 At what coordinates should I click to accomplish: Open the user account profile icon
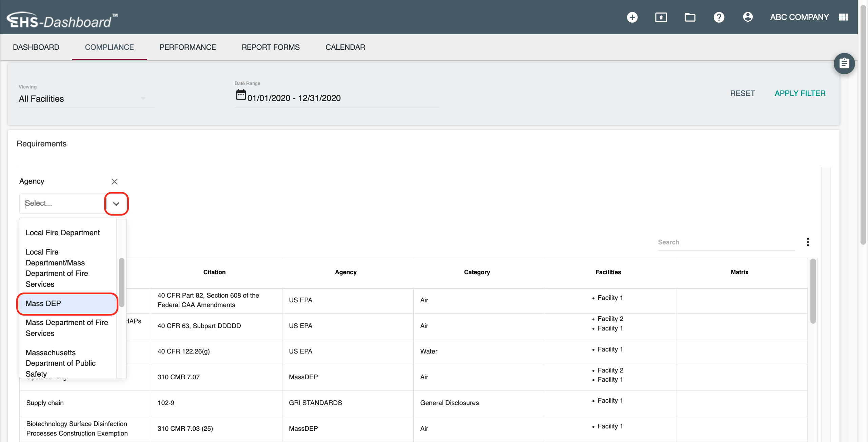coord(748,17)
